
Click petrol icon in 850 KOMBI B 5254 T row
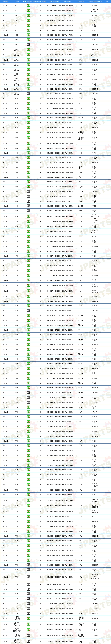point(29,89)
